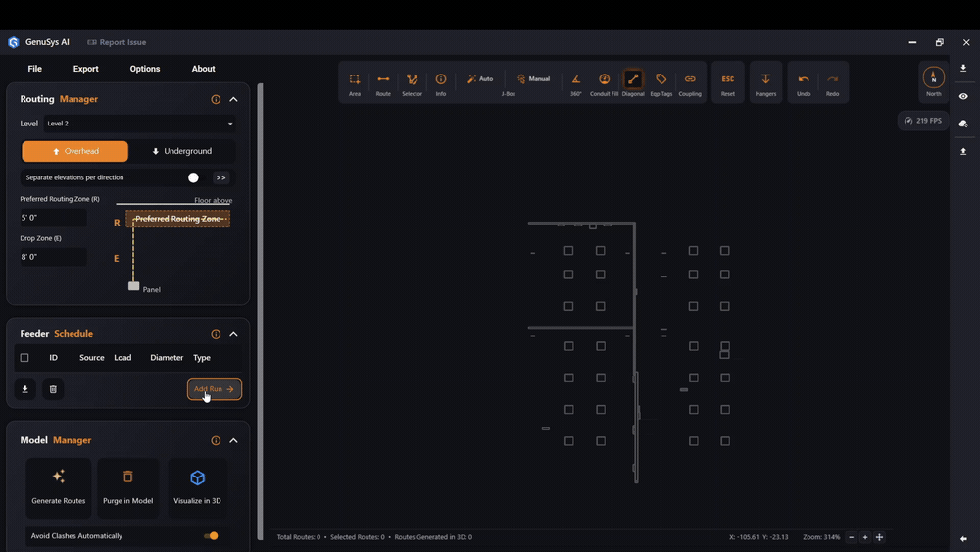
Task: Collapse the Routing Manager panel
Action: [234, 99]
